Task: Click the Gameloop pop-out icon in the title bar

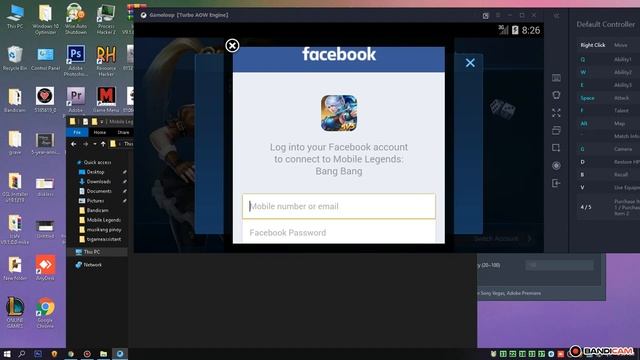Action: [x=486, y=16]
